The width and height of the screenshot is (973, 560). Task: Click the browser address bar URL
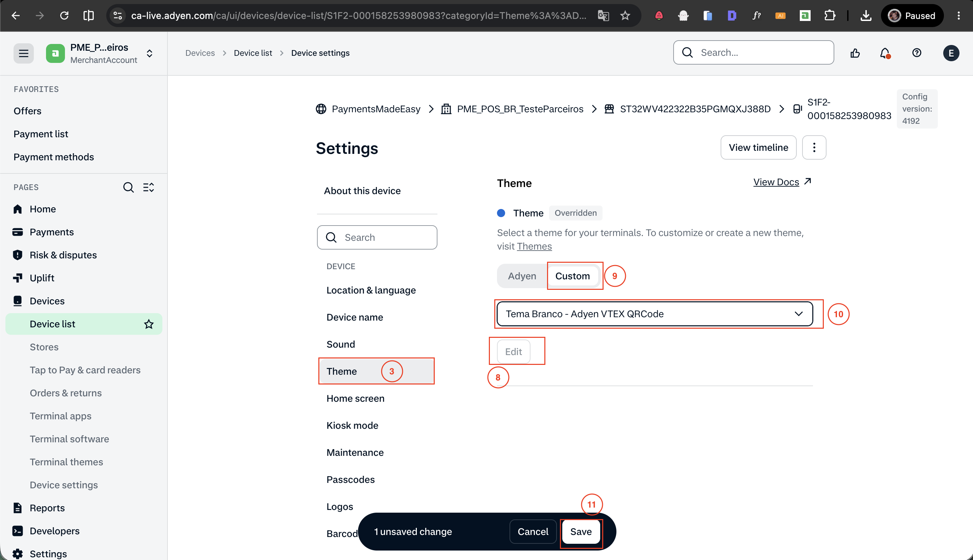click(x=358, y=16)
